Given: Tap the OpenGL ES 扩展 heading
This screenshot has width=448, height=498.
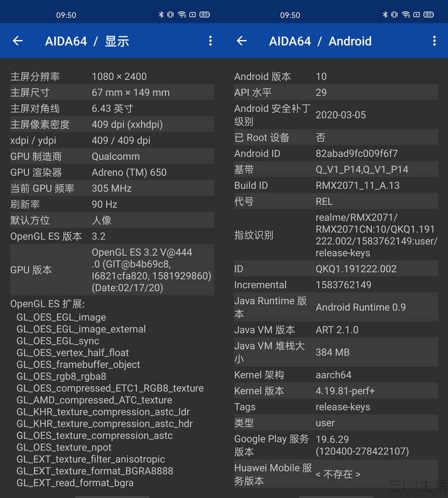Looking at the screenshot, I should pos(48,304).
